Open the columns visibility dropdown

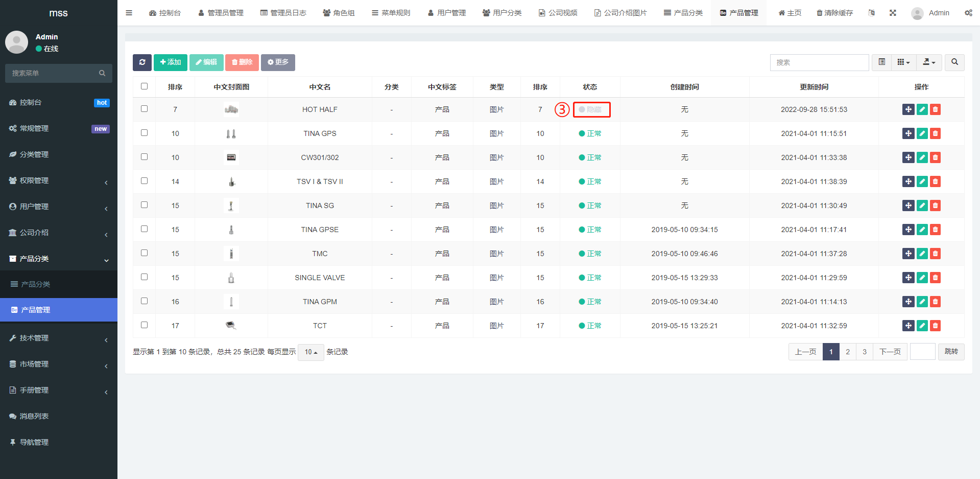click(903, 62)
